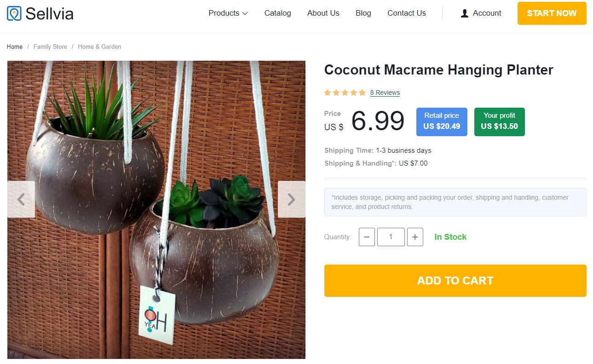Click the ADD TO CART button
Screen dimensions: 593x364
point(455,281)
